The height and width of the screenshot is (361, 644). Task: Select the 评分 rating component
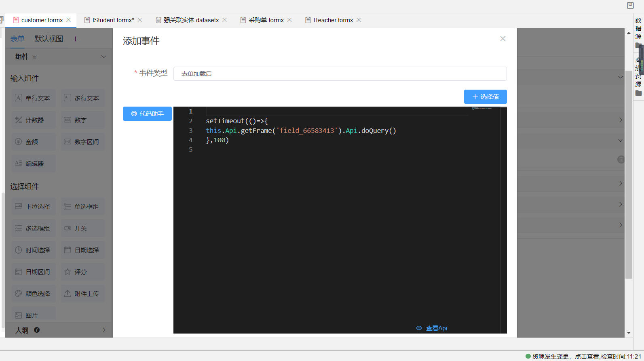(82, 272)
